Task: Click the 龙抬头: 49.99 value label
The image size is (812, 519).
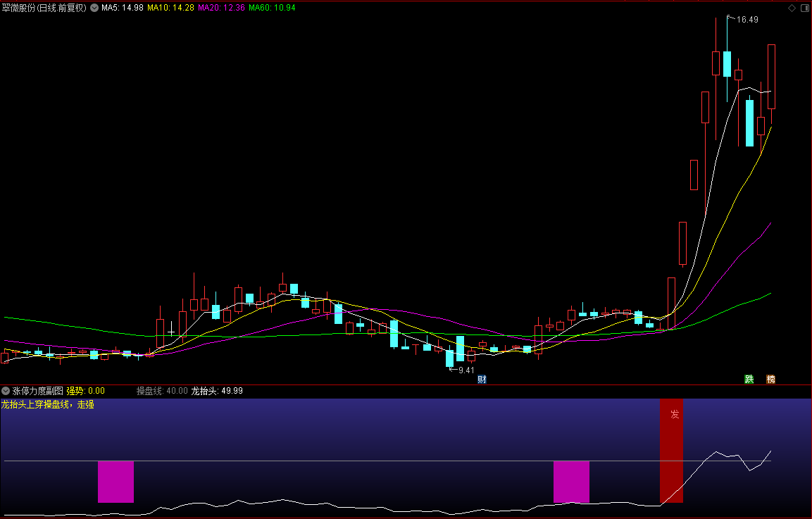Action: 217,391
